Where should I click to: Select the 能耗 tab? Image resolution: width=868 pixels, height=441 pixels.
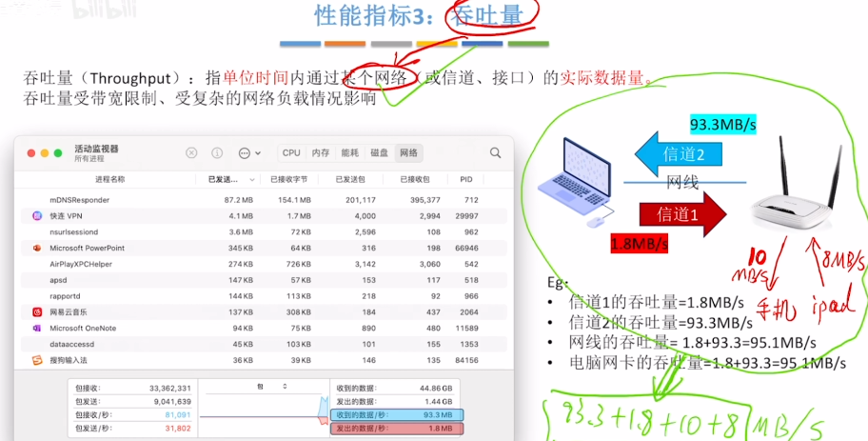(x=350, y=152)
